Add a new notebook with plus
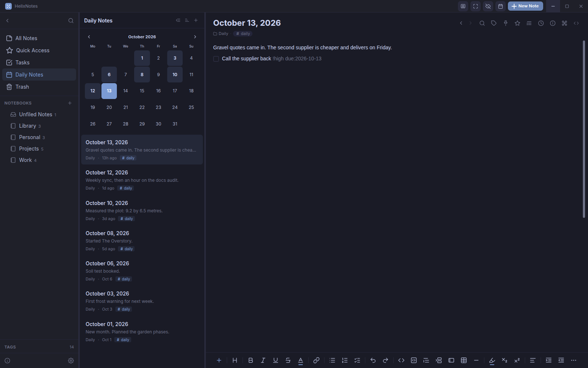This screenshot has height=368, width=588. pyautogui.click(x=70, y=103)
